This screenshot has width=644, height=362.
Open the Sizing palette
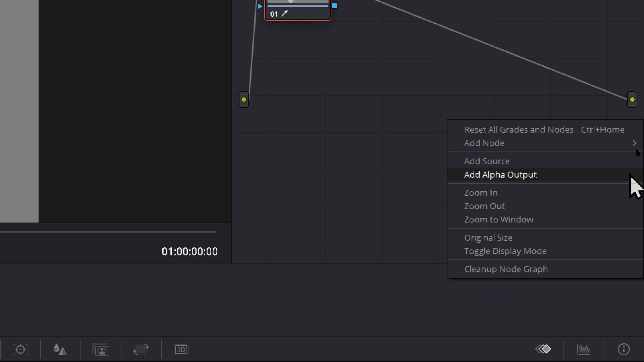[141, 349]
